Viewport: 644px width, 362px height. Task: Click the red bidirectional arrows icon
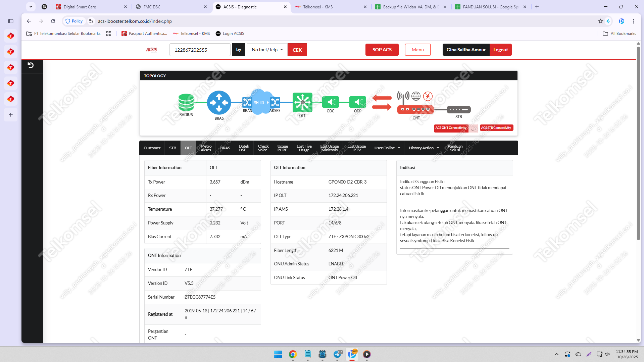click(382, 102)
